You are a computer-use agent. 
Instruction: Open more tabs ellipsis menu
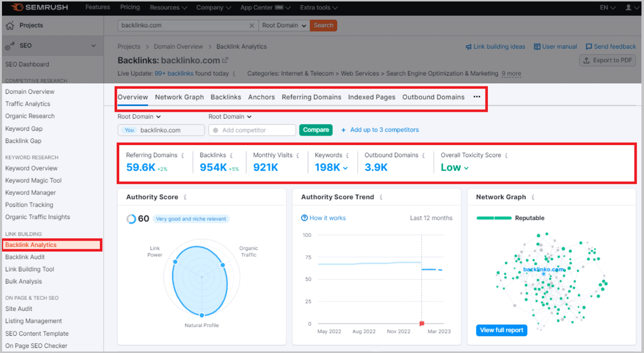(477, 97)
